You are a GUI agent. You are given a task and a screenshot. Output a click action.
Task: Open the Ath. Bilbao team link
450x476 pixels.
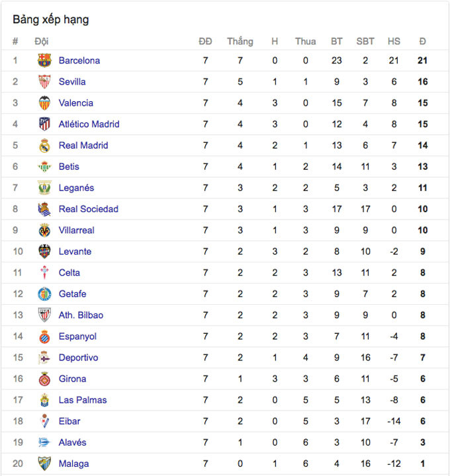81,315
